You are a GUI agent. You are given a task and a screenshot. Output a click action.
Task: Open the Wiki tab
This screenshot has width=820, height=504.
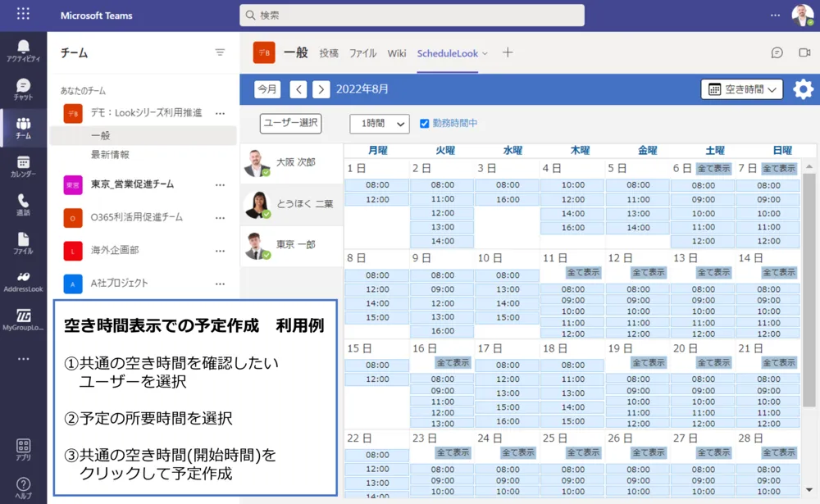pyautogui.click(x=396, y=52)
